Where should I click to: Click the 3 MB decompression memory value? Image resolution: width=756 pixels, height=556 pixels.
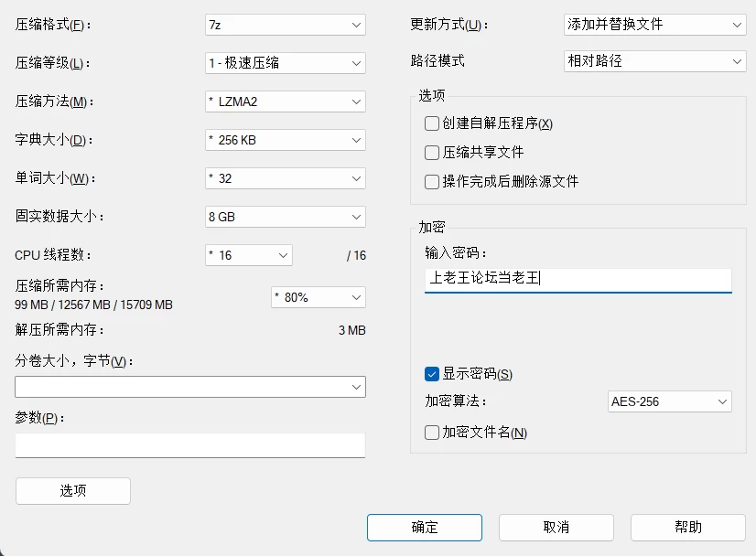click(x=352, y=330)
